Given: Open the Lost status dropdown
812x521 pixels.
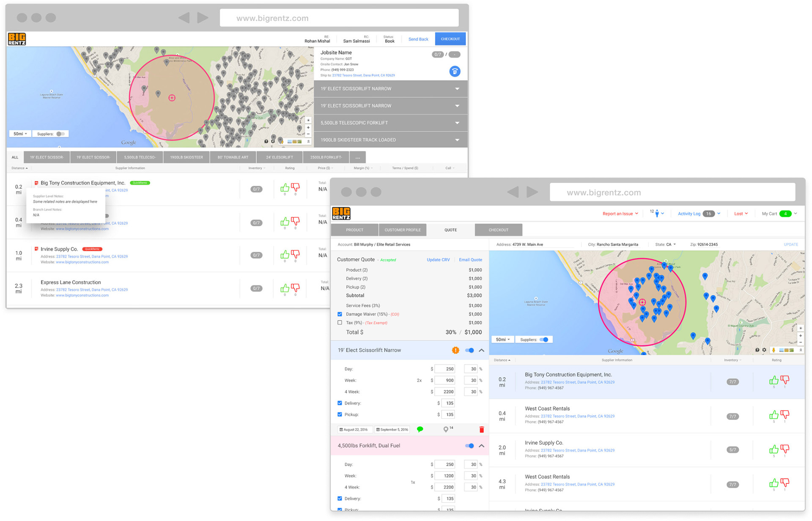Looking at the screenshot, I should tap(741, 214).
